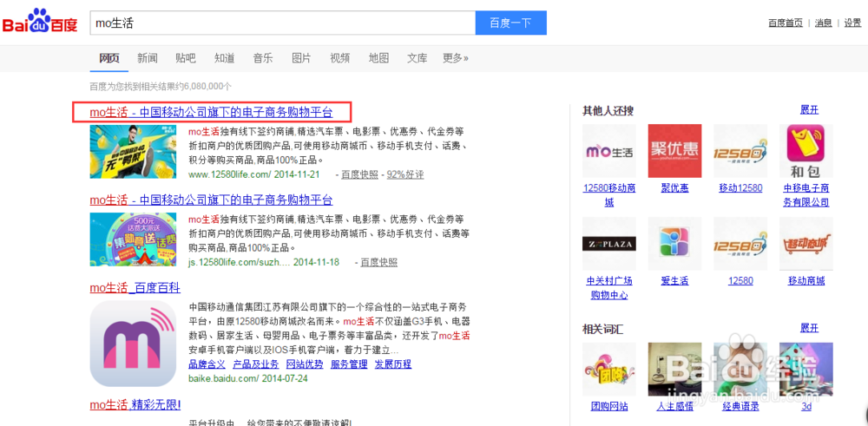Open the 中关村广场购物中心 link
This screenshot has height=426, width=868.
pos(609,288)
